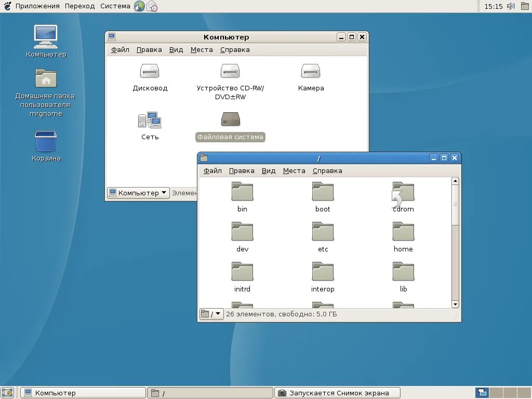
Task: Open Файл menu in the / window
Action: (x=212, y=170)
